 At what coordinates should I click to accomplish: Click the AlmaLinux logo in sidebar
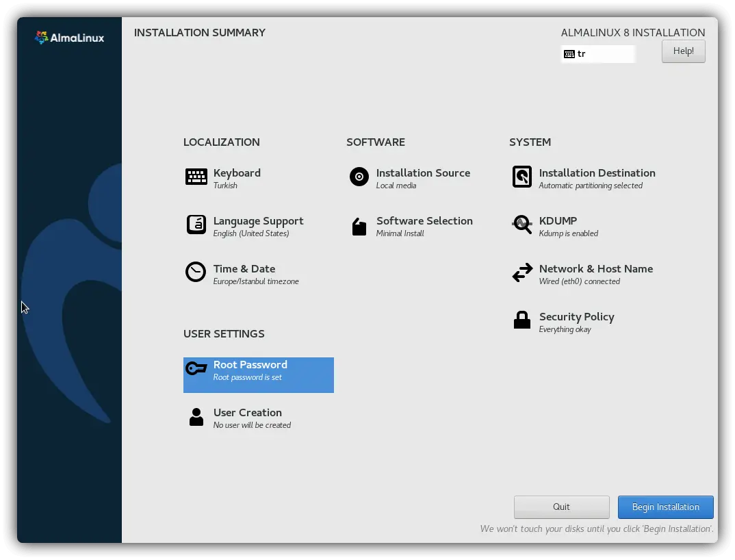coord(69,38)
